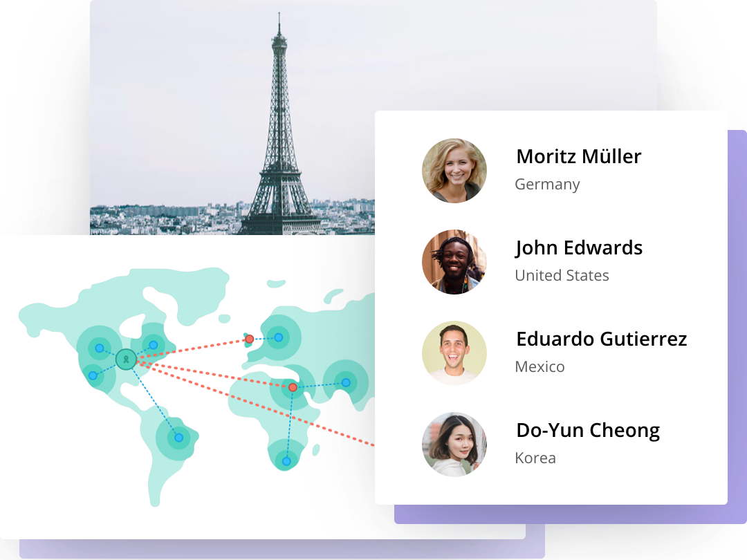The height and width of the screenshot is (560, 747).
Task: Open Moritz Müller's profile photo
Action: [454, 171]
